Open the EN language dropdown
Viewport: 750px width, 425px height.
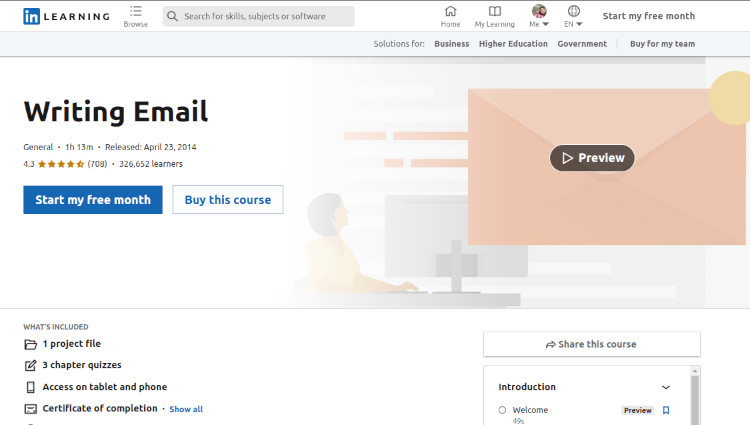point(573,24)
